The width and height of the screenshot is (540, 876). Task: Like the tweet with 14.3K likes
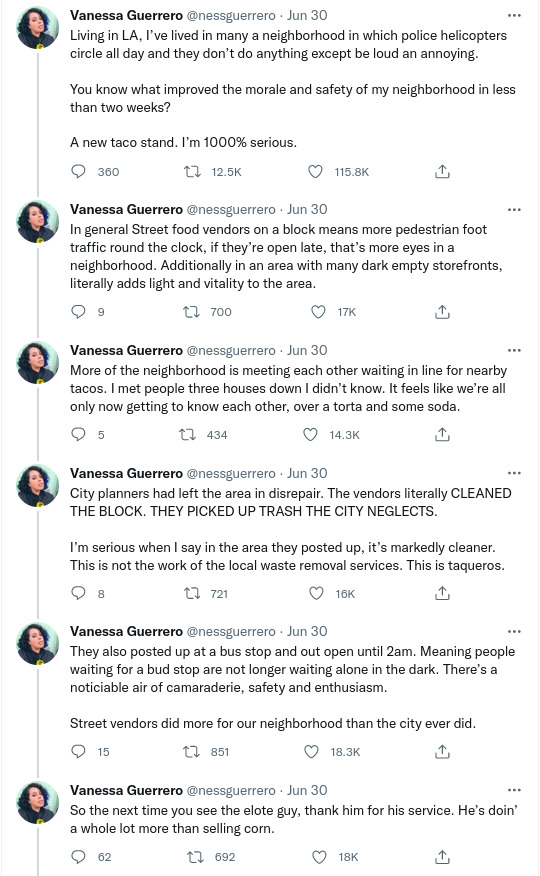(310, 435)
